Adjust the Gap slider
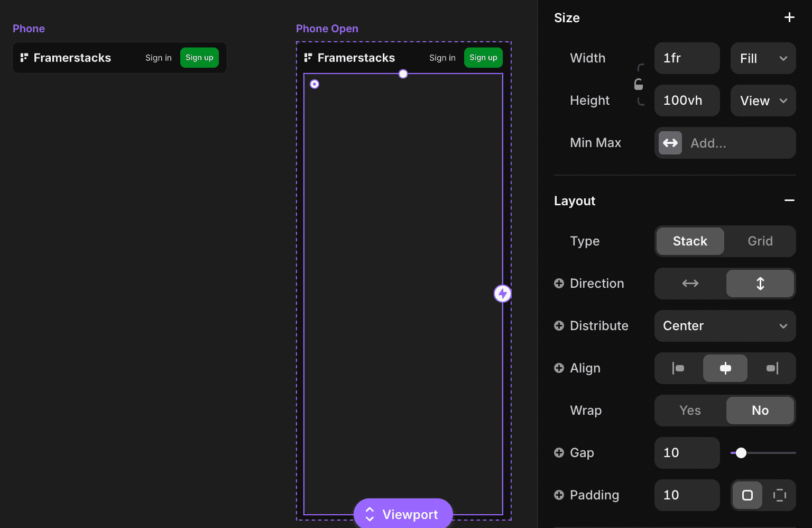 point(741,453)
